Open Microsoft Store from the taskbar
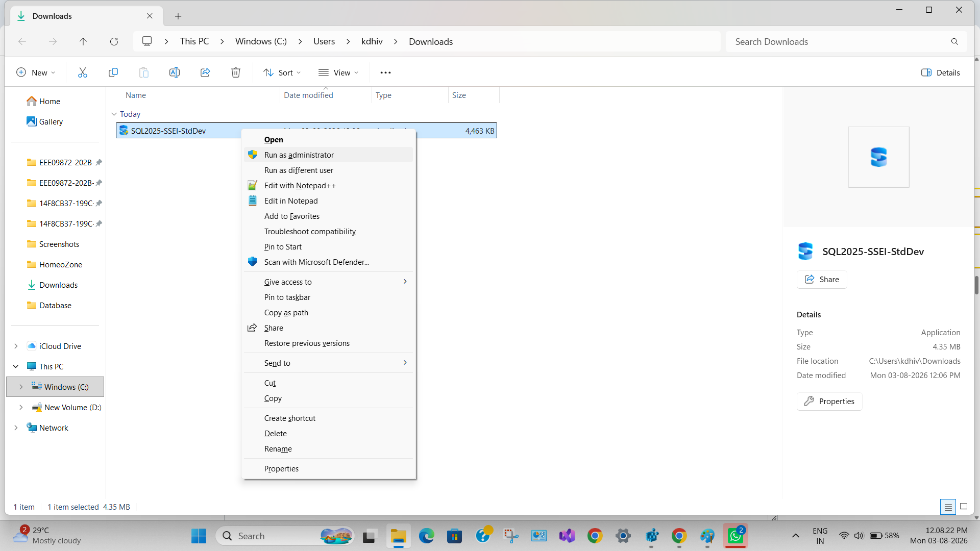This screenshot has height=551, width=980. (454, 536)
